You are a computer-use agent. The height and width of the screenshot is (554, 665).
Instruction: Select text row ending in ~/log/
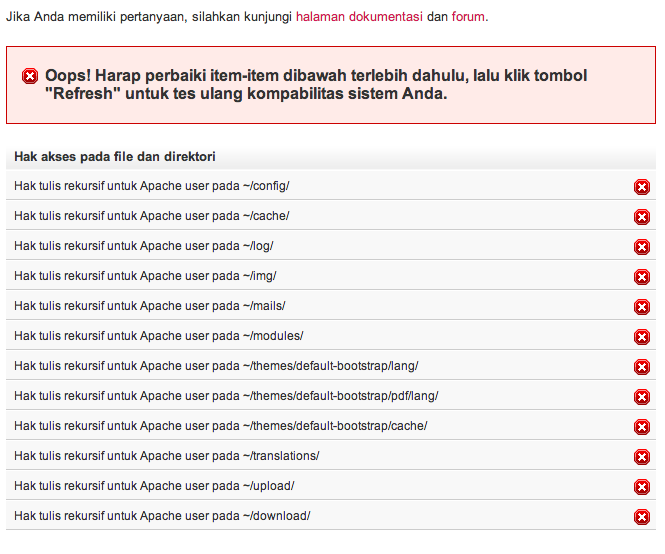(x=144, y=246)
